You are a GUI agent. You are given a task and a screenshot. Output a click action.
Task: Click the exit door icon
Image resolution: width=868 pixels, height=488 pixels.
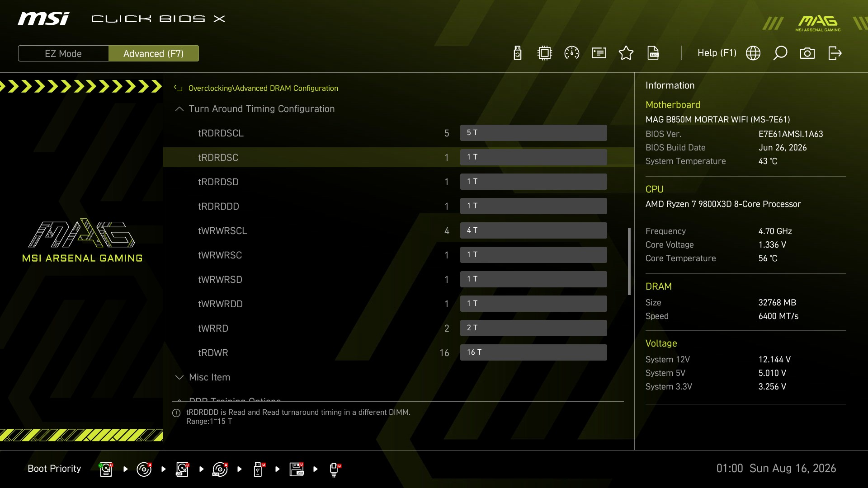[x=835, y=53]
